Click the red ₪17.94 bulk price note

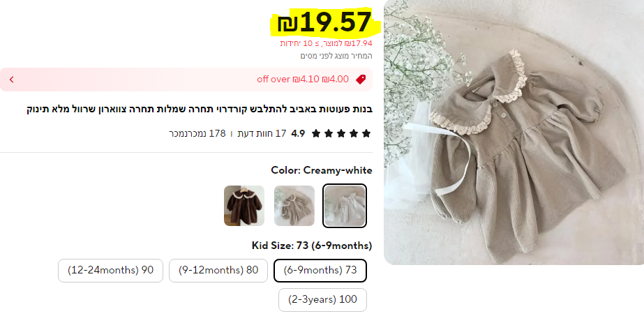click(326, 43)
